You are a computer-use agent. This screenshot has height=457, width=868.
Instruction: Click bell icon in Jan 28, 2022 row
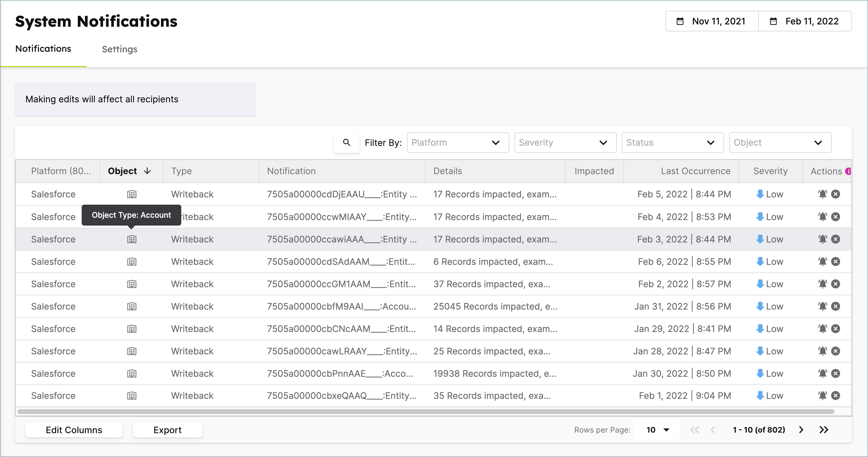[x=823, y=351]
